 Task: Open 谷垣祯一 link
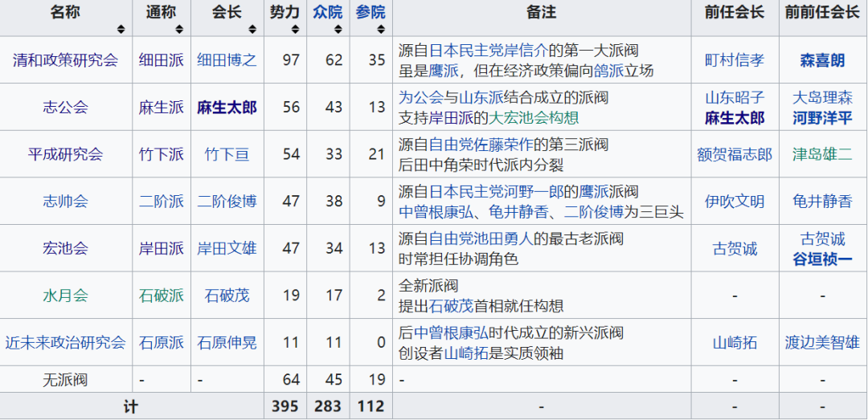822,259
